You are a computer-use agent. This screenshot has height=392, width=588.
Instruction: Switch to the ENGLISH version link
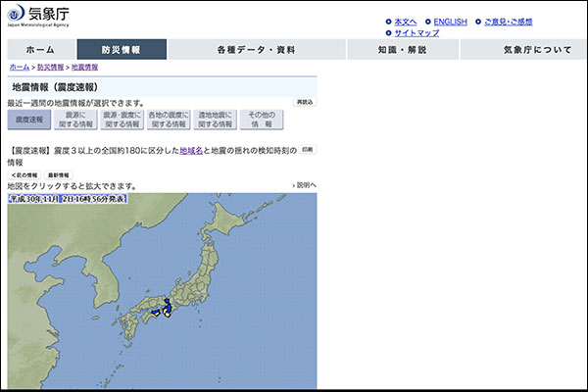click(450, 22)
